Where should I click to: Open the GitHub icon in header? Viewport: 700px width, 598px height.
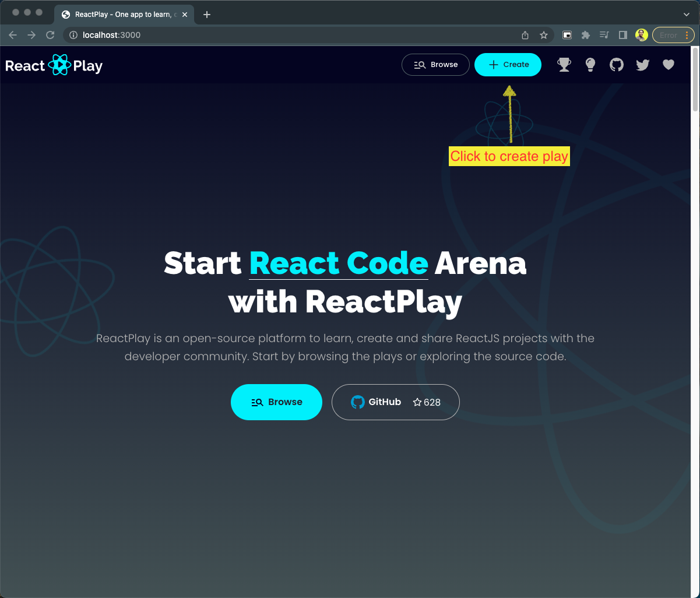617,65
